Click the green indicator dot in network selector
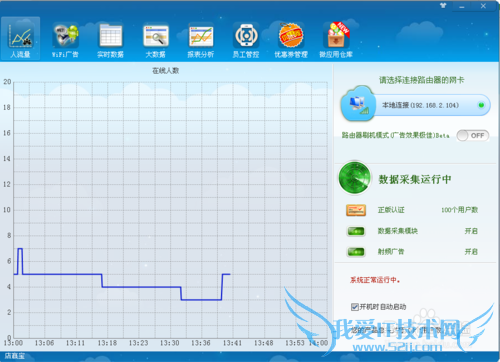 pos(481,105)
